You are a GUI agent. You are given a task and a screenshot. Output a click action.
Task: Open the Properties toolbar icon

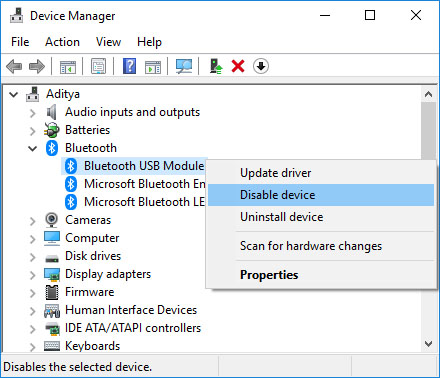99,66
